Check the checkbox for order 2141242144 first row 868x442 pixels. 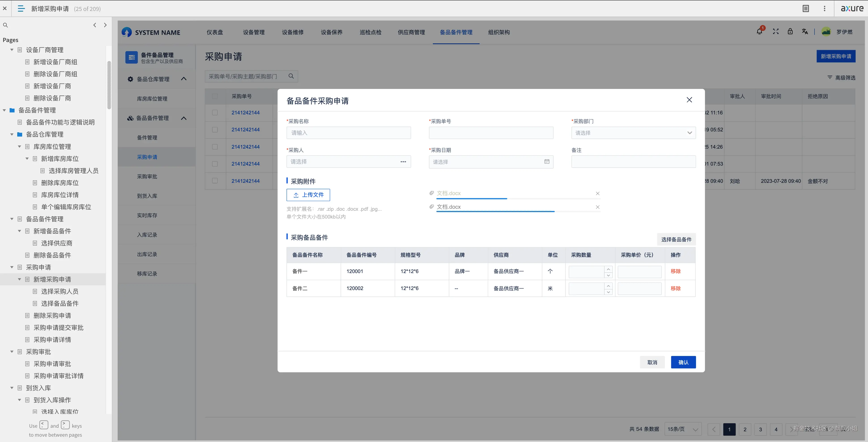(x=215, y=112)
